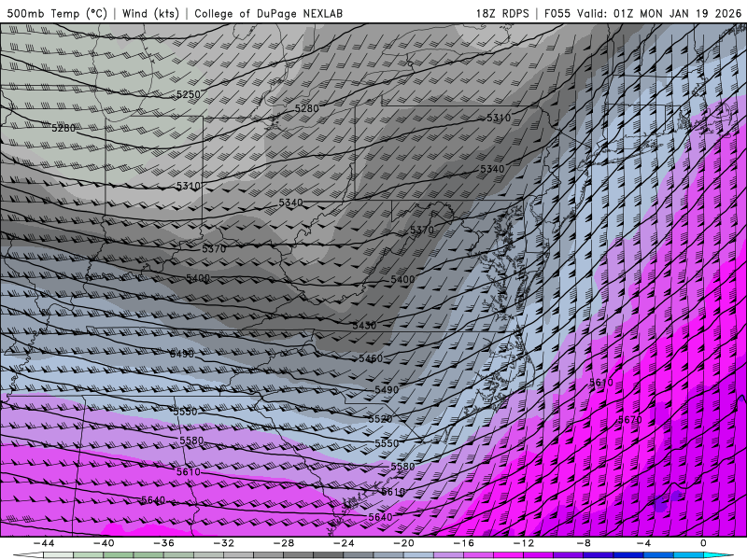Click the -4 colorbar tick label
747x560 pixels.
(643, 543)
